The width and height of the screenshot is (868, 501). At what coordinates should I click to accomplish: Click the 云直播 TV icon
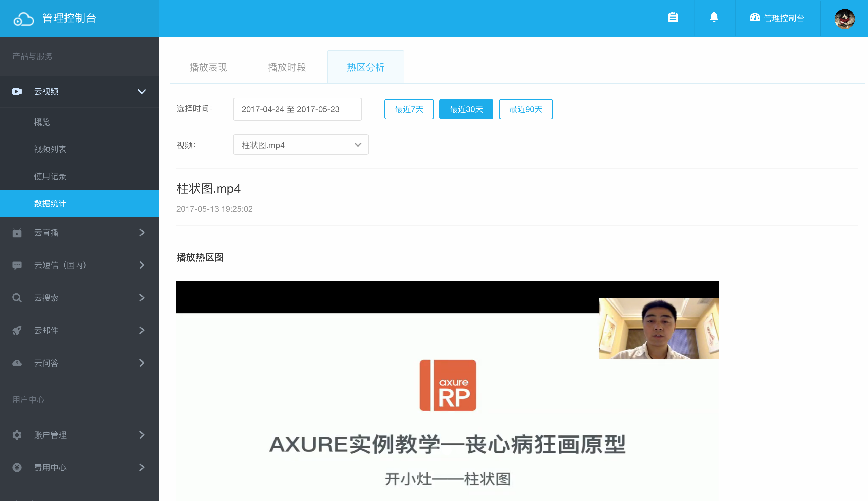click(x=17, y=233)
